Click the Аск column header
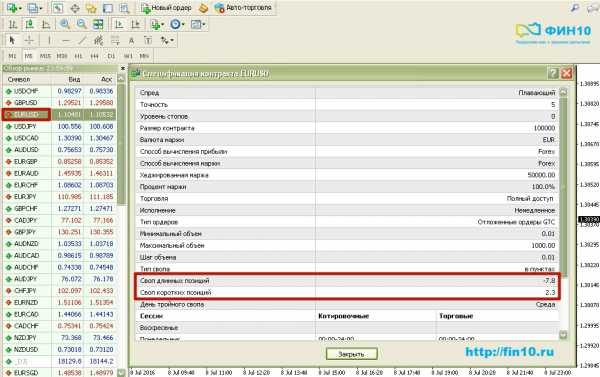This screenshot has width=600, height=377. [100, 79]
